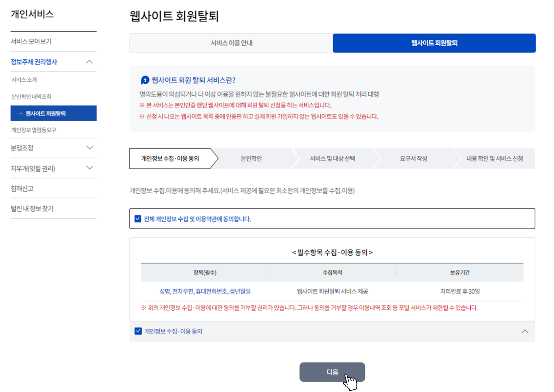The image size is (554, 392).
Task: Switch to 서비스 이용 안내 tab
Action: point(231,43)
